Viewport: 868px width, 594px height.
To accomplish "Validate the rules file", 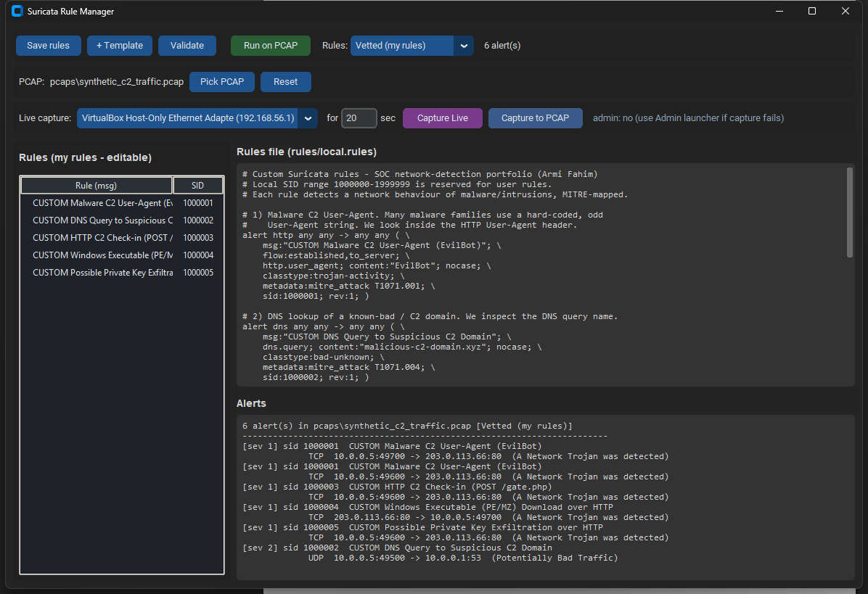I will pyautogui.click(x=187, y=46).
